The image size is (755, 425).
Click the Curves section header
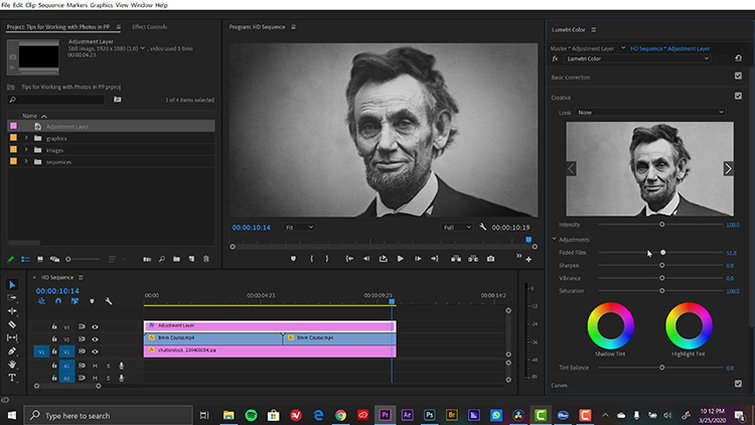click(561, 384)
